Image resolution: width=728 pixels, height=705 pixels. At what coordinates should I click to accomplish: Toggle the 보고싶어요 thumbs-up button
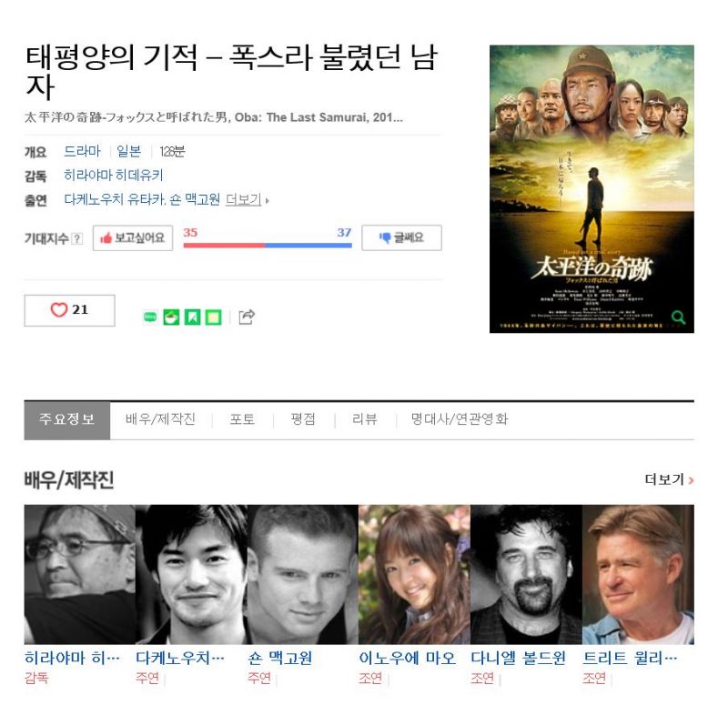(x=133, y=238)
